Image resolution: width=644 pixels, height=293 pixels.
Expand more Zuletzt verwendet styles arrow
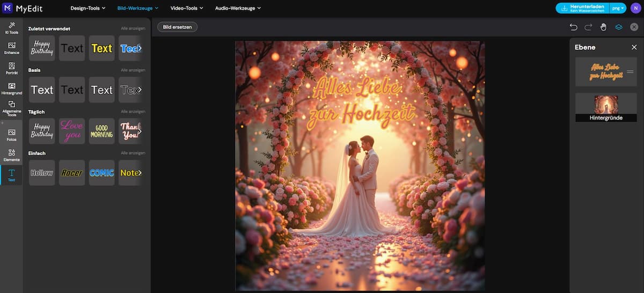click(140, 48)
